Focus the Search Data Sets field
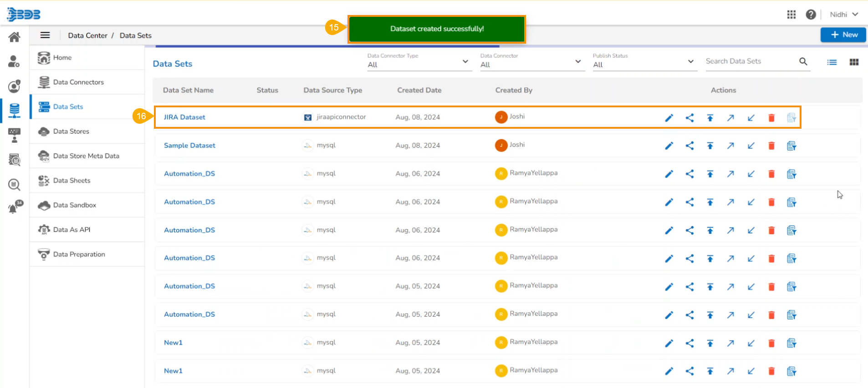 751,61
